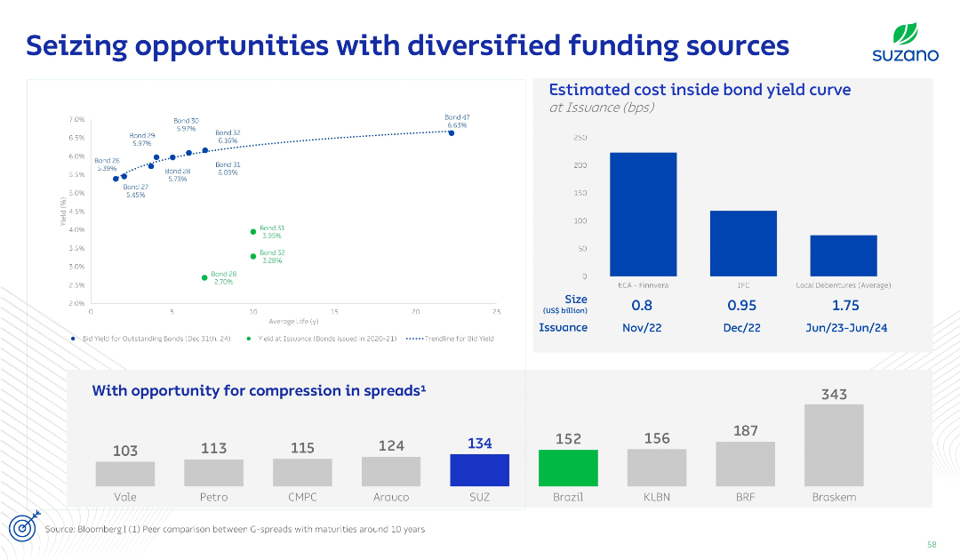
Task: Click the green Bond 28 2.70% point
Action: click(x=204, y=278)
